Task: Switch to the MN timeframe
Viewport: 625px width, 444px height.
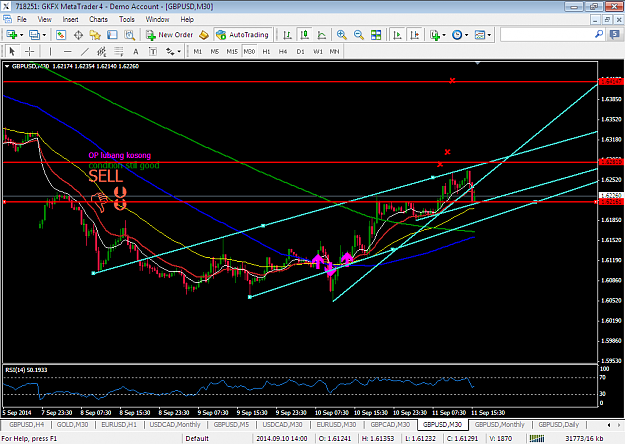Action: coord(334,51)
